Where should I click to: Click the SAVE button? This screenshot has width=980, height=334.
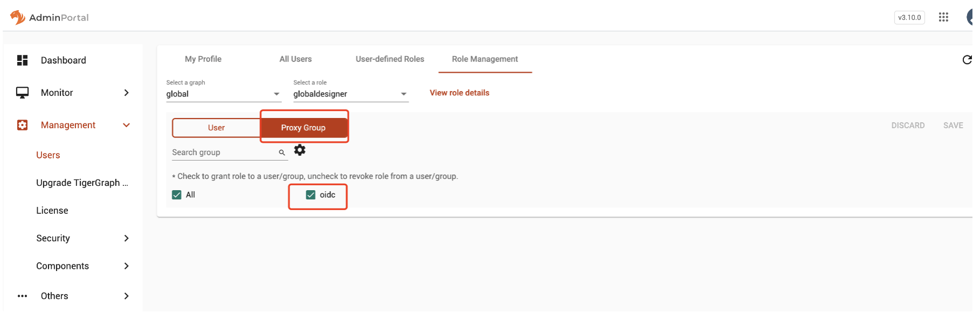point(953,126)
